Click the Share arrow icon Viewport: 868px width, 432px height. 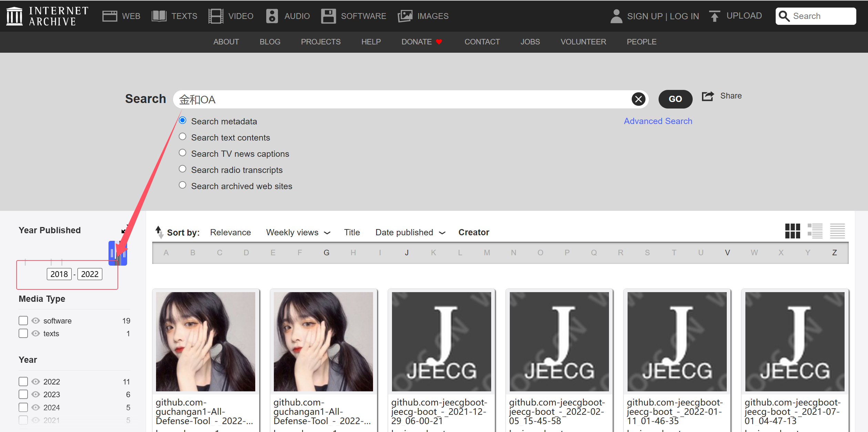[x=708, y=96]
